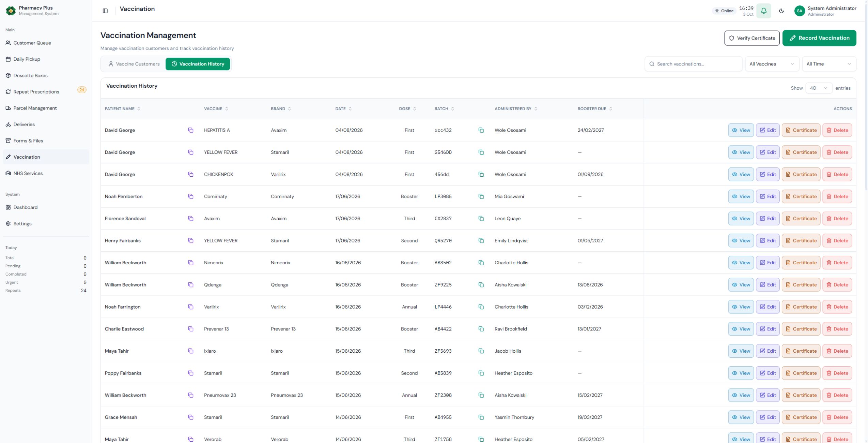Image resolution: width=868 pixels, height=443 pixels.
Task: Copy batch number ZF2308
Action: [x=481, y=395]
